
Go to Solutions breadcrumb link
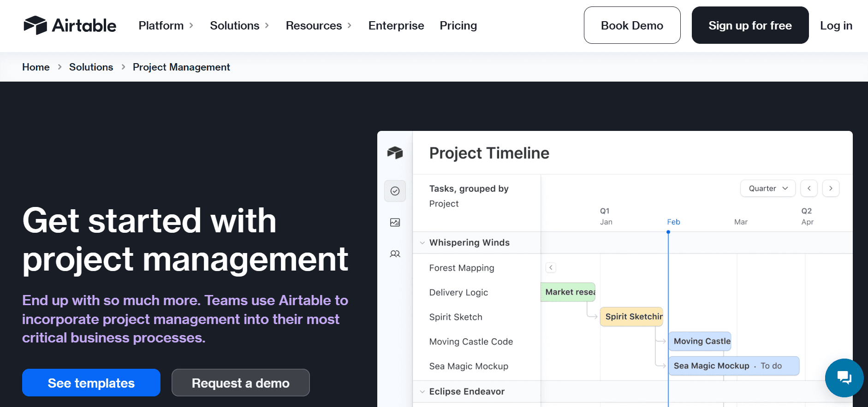(91, 67)
